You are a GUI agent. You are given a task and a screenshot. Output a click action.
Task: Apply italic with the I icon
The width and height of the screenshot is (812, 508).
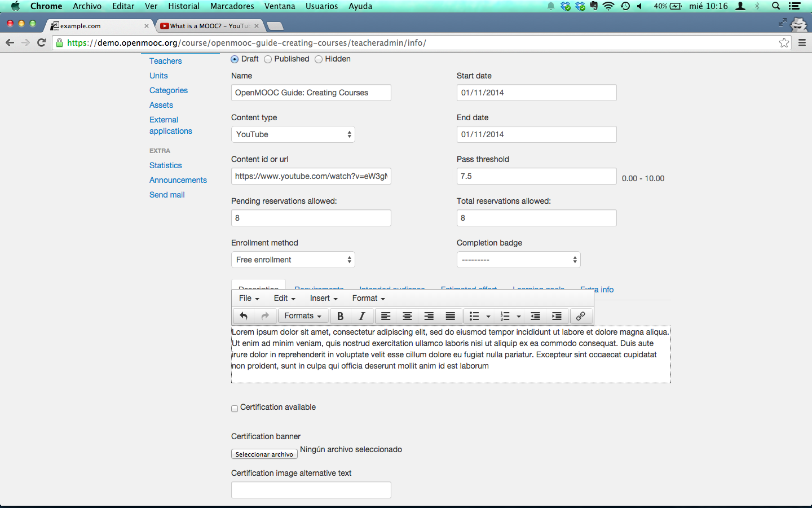[x=361, y=316]
